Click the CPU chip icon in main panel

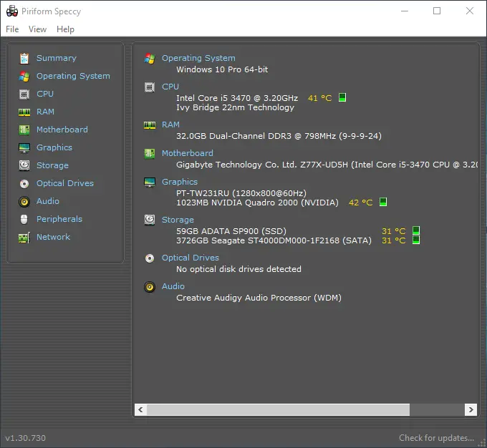150,87
